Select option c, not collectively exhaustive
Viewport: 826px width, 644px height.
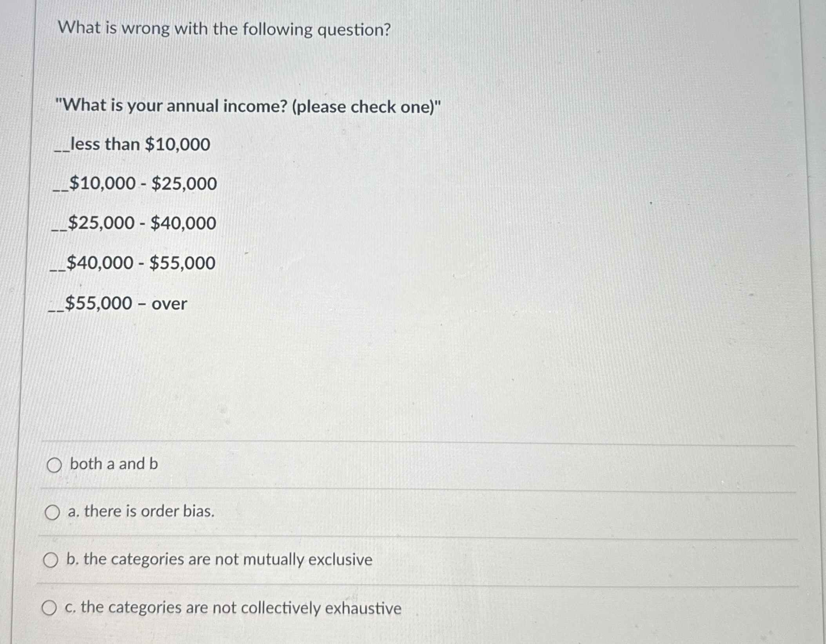coord(49,608)
